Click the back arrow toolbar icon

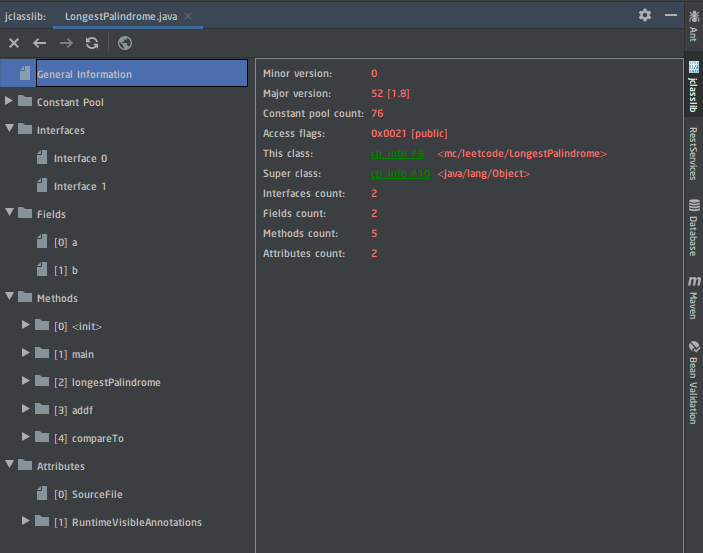(40, 43)
